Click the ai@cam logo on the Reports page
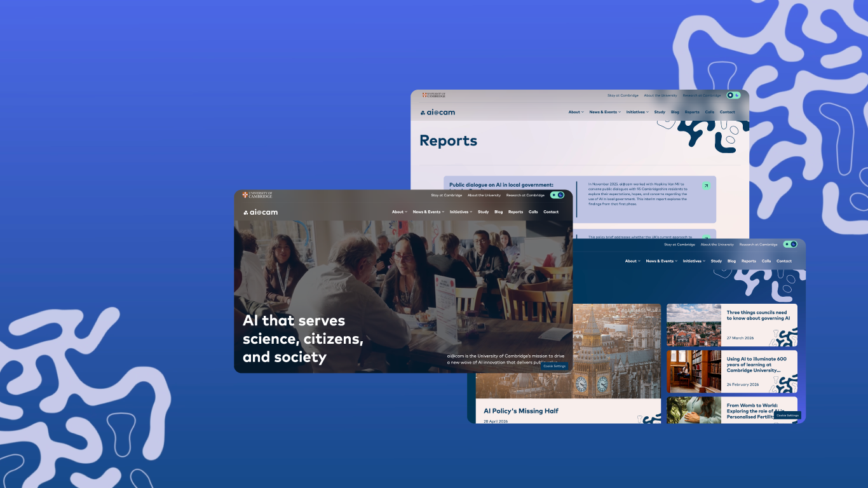This screenshot has width=868, height=488. [x=437, y=112]
